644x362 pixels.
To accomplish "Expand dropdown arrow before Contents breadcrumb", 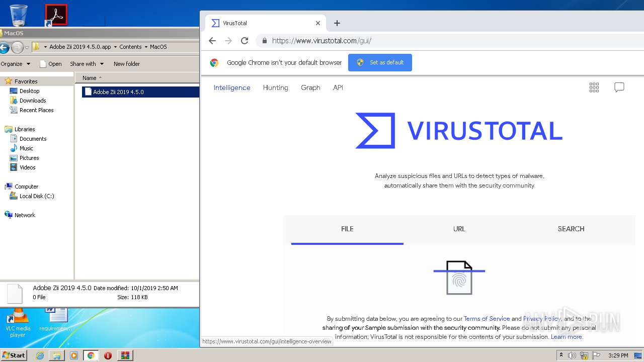I will [x=115, y=47].
